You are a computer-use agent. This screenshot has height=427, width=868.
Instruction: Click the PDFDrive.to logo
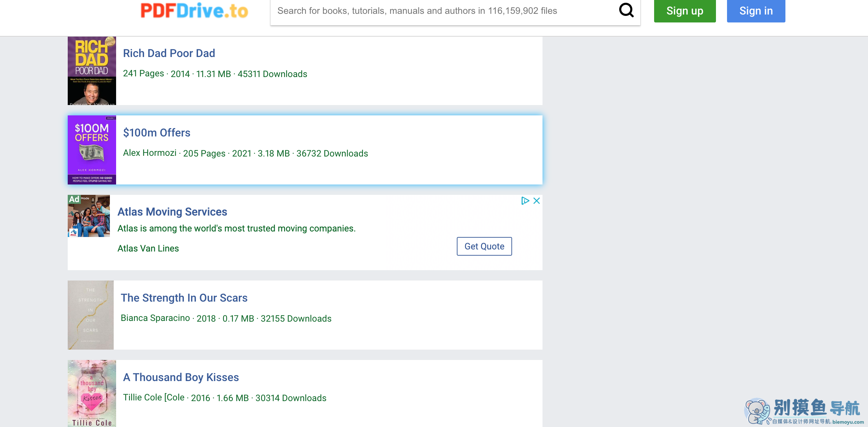click(194, 11)
